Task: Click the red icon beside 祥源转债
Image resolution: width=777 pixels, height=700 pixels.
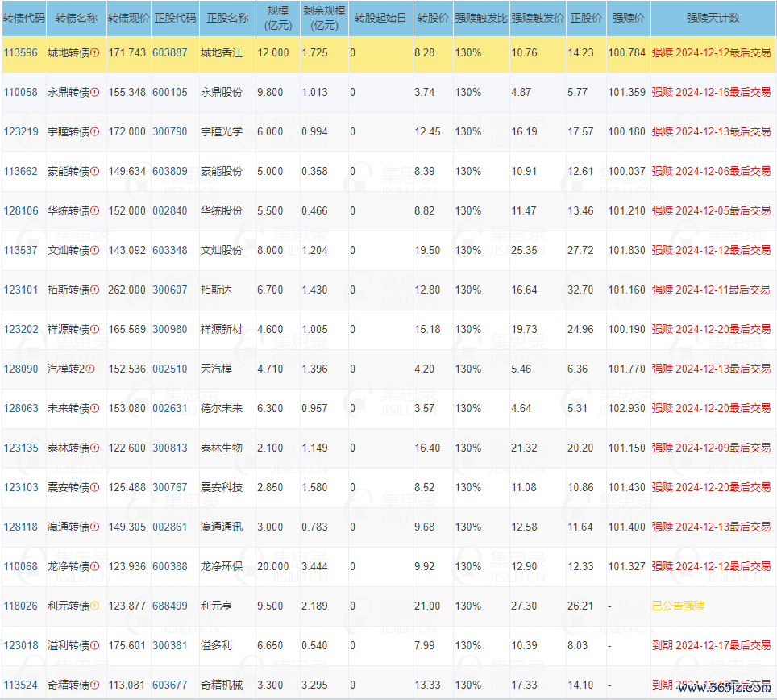Action: coord(94,329)
